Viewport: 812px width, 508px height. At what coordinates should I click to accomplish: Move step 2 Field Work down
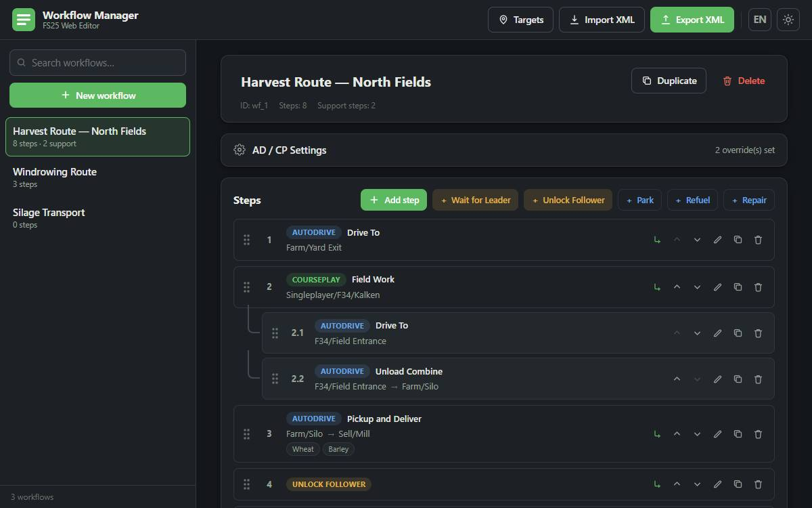(x=697, y=287)
